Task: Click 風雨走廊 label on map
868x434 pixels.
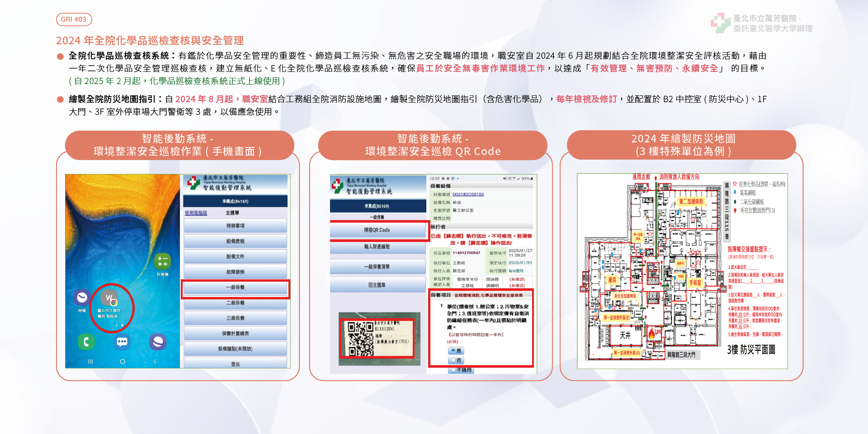Action: (x=641, y=177)
